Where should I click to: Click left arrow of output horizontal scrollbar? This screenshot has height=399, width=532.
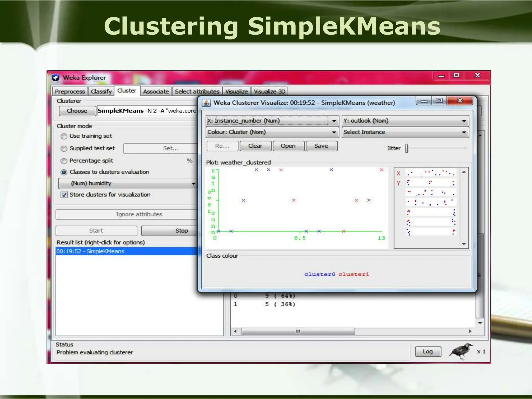pyautogui.click(x=235, y=331)
